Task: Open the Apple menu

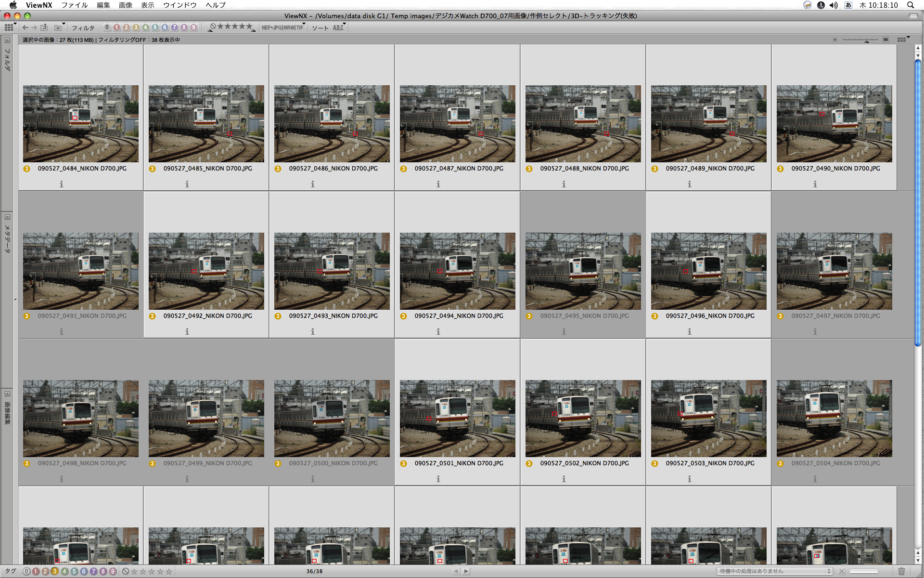Action: tap(13, 5)
